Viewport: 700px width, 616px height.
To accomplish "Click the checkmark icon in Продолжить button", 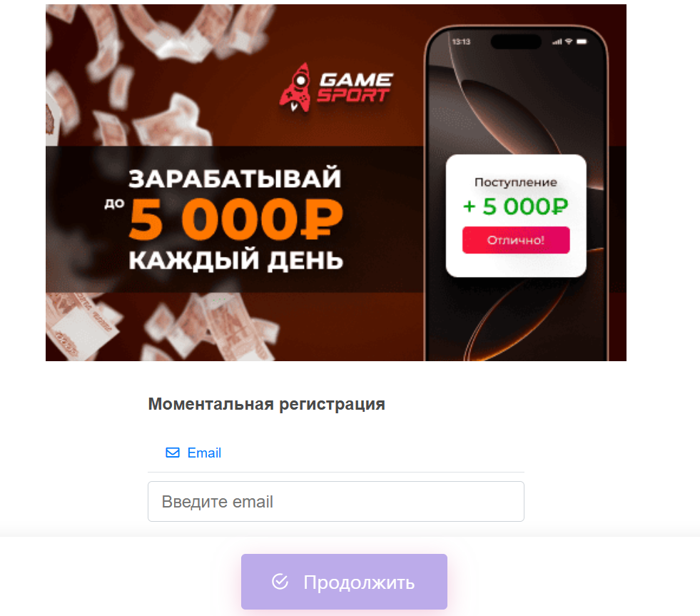I will [x=280, y=582].
